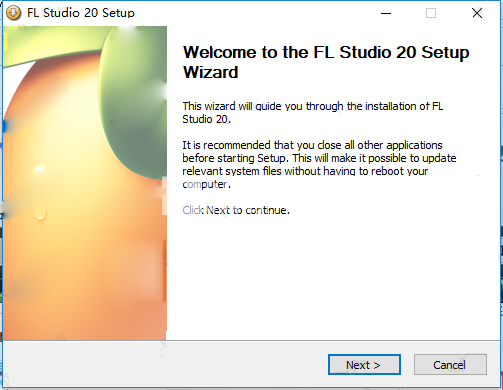This screenshot has width=503, height=390.
Task: Click the word "computer." in the paragraph
Action: point(206,184)
